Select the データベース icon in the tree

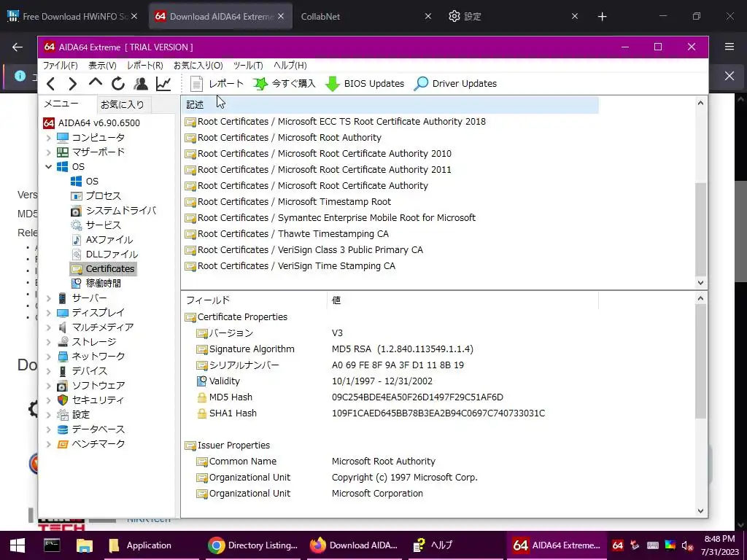[x=63, y=429]
